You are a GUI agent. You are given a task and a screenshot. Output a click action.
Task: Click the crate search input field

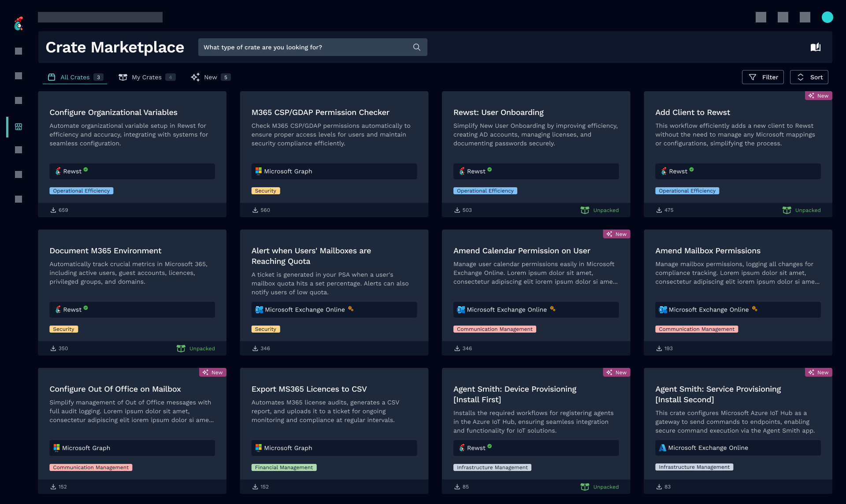[x=304, y=47]
